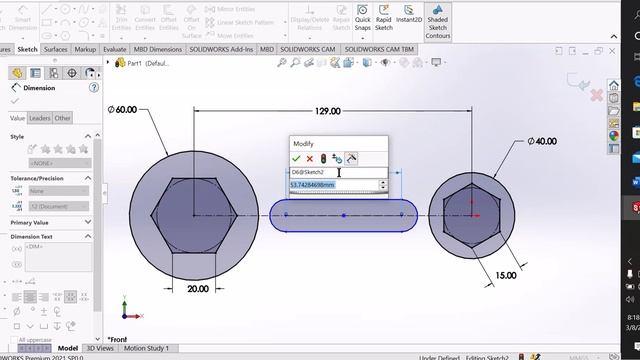Click value field 53.74284698mm
Viewport: 640px width, 360px height.
point(334,185)
